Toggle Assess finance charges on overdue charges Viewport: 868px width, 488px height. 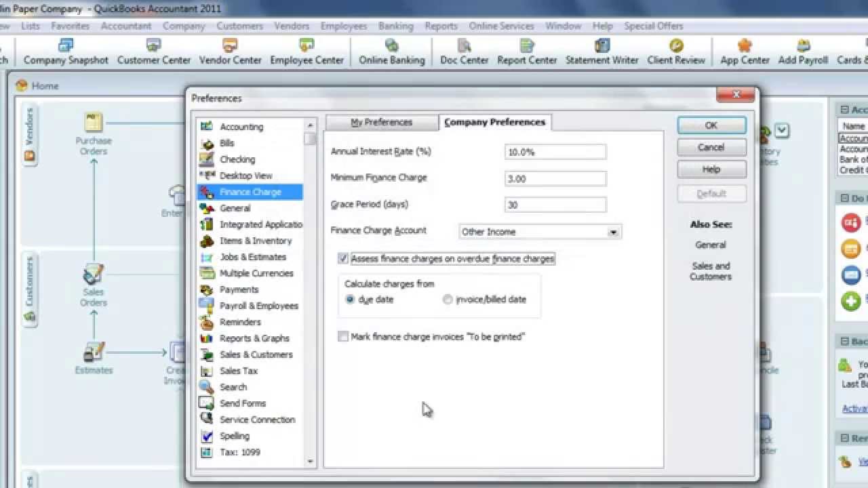tap(343, 258)
